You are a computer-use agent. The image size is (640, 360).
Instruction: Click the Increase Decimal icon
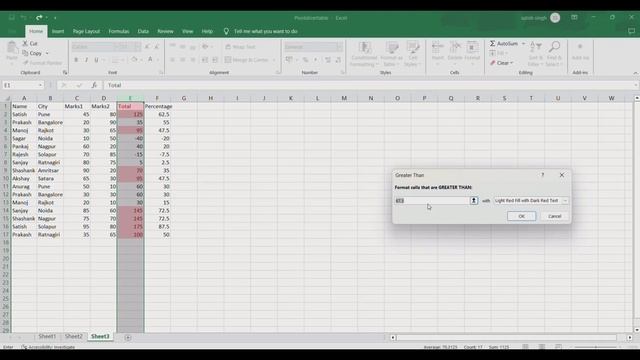pos(328,60)
